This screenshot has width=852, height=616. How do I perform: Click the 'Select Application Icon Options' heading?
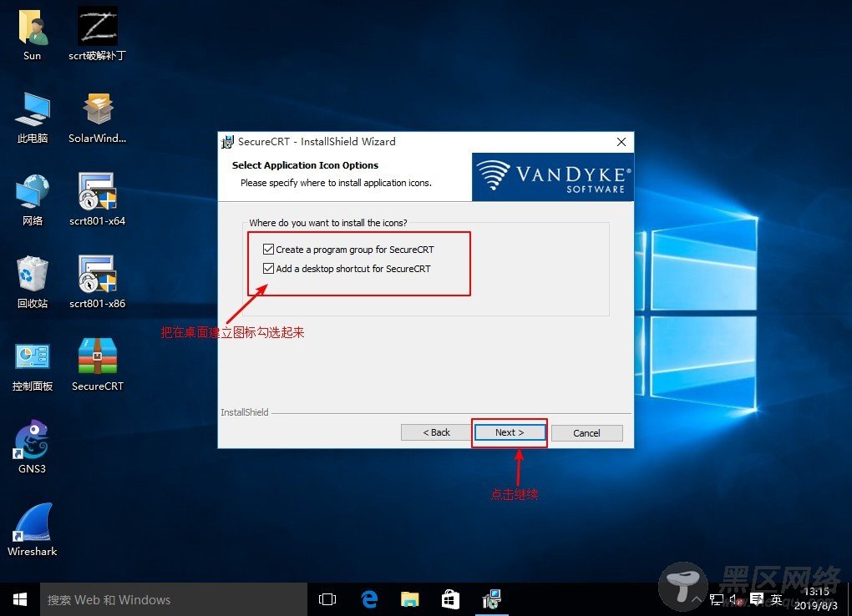[x=305, y=165]
